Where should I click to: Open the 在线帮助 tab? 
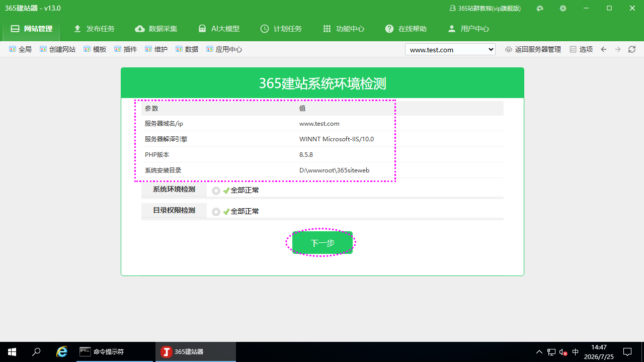pos(406,29)
